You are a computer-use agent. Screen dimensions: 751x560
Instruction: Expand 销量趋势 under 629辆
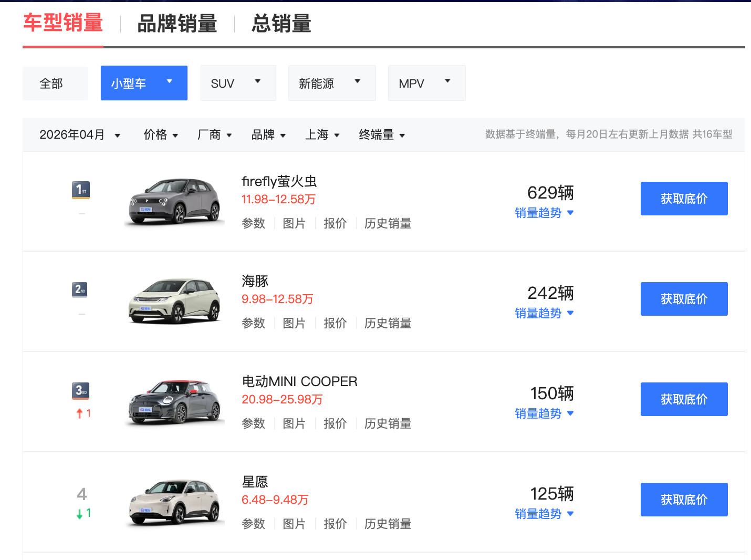pyautogui.click(x=544, y=213)
